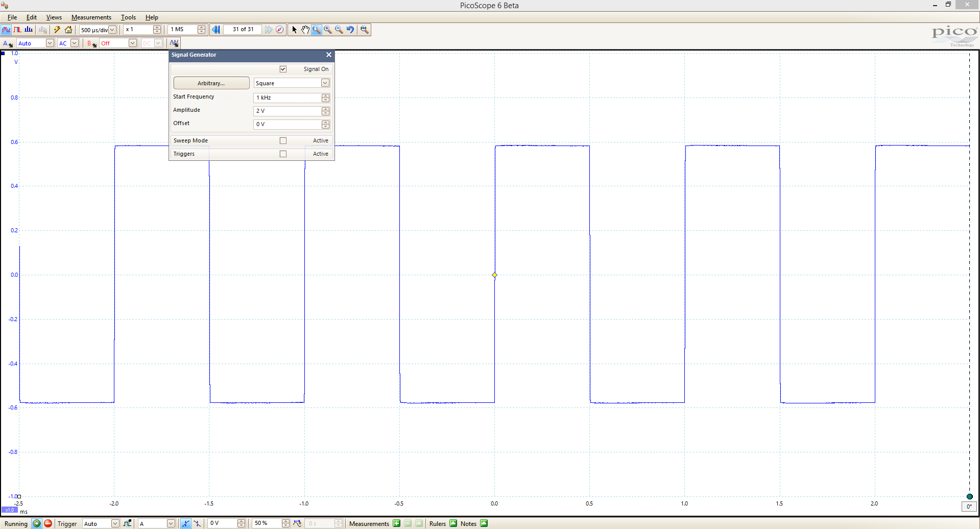Screen dimensions: 980x529
Task: Open advanced trigger settings icon
Action: 127,523
